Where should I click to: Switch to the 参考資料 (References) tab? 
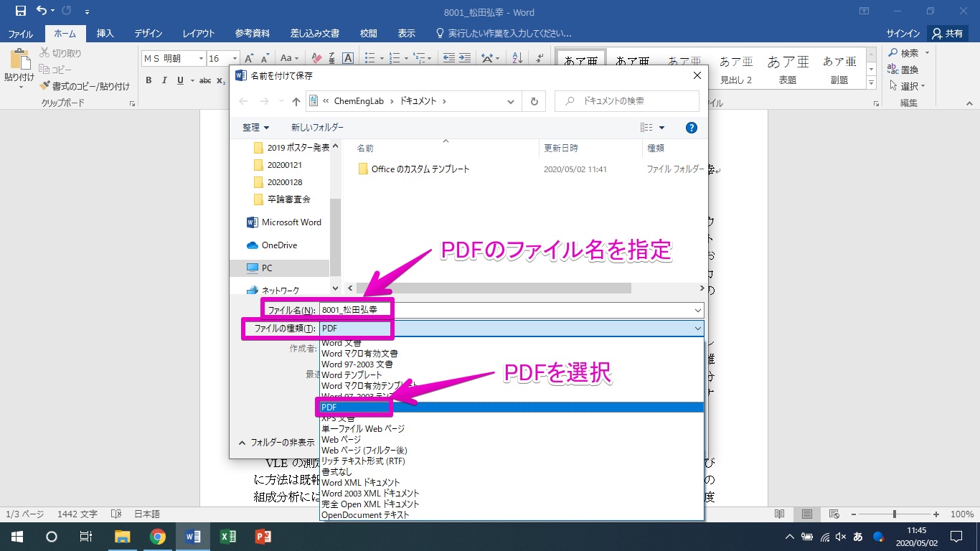coord(253,33)
